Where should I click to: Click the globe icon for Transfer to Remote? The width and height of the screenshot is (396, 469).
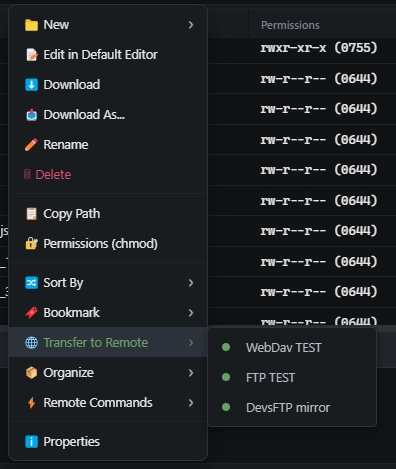[31, 343]
